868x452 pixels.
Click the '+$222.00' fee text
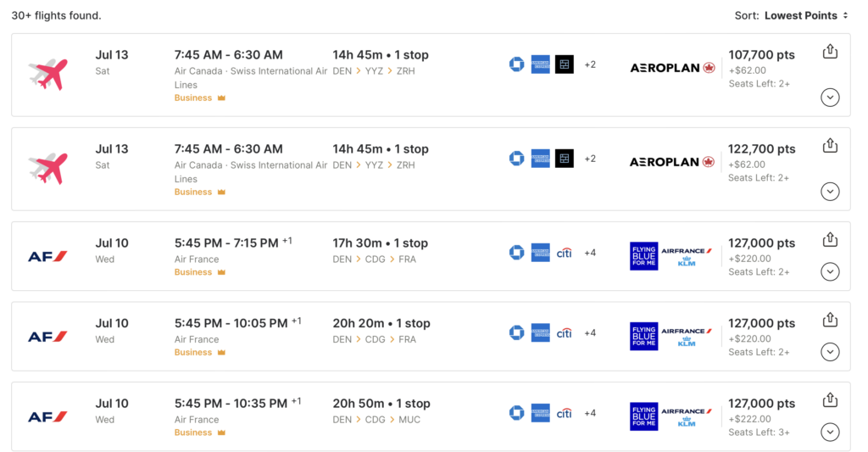pyautogui.click(x=749, y=419)
